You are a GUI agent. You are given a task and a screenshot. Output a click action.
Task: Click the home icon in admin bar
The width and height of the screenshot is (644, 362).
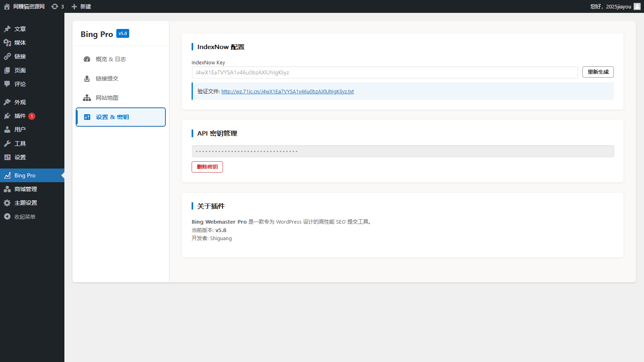pyautogui.click(x=7, y=6)
